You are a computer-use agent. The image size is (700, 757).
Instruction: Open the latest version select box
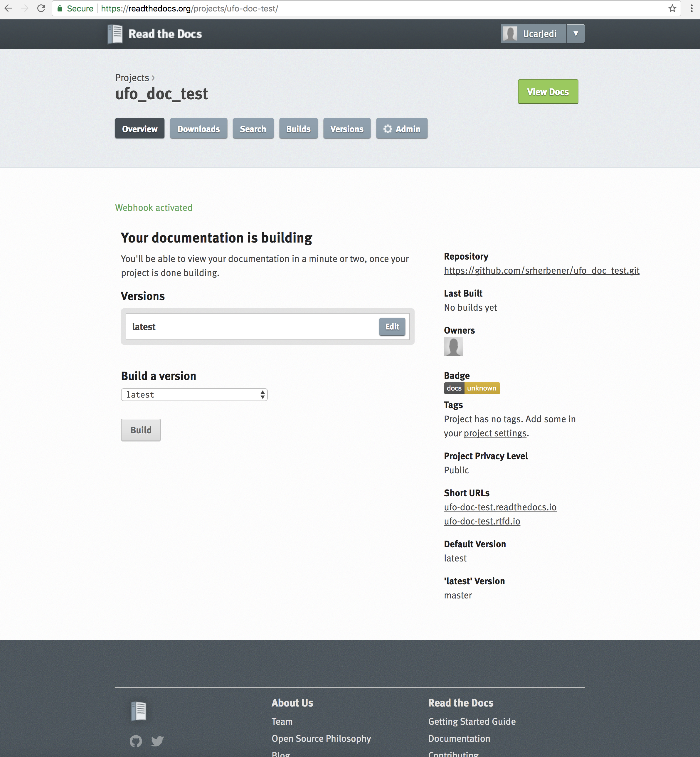point(194,394)
